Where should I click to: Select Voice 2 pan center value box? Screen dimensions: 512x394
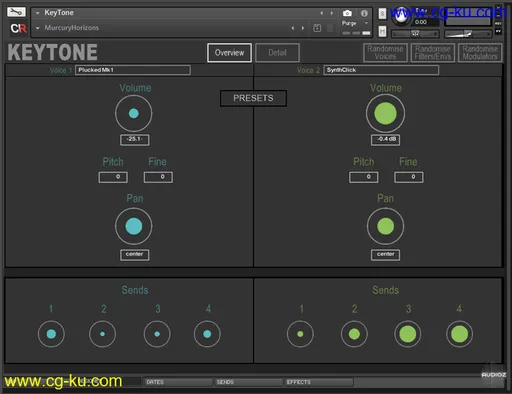pos(386,255)
